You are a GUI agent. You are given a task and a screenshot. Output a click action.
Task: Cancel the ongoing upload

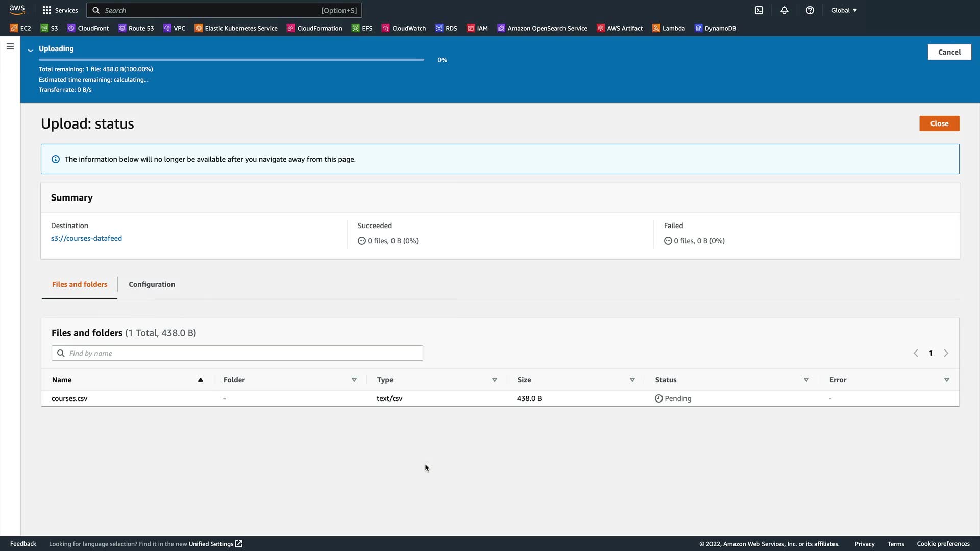coord(949,52)
